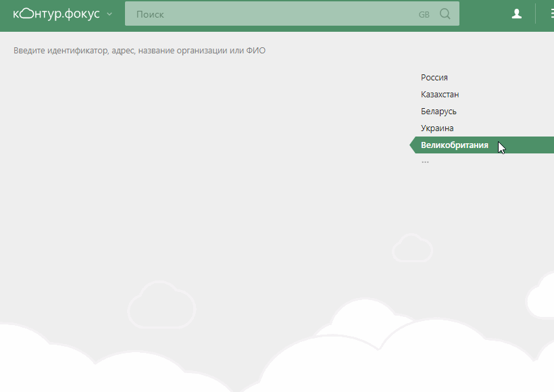Click the large outlined cloud at lower left
Viewport: 554px width, 392px height.
coord(161,304)
